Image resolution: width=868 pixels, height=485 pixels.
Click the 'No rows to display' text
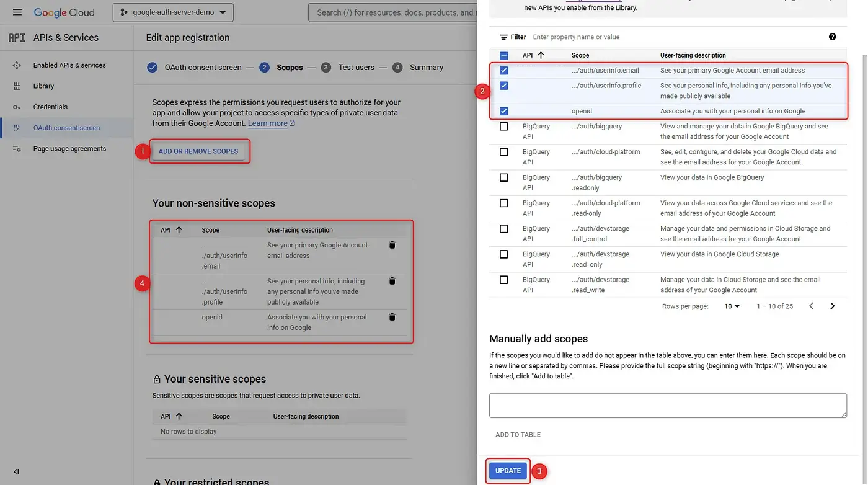click(188, 432)
